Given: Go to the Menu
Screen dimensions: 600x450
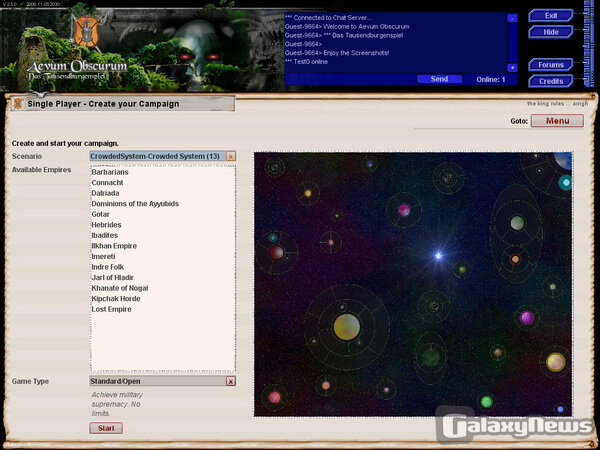Looking at the screenshot, I should point(557,121).
